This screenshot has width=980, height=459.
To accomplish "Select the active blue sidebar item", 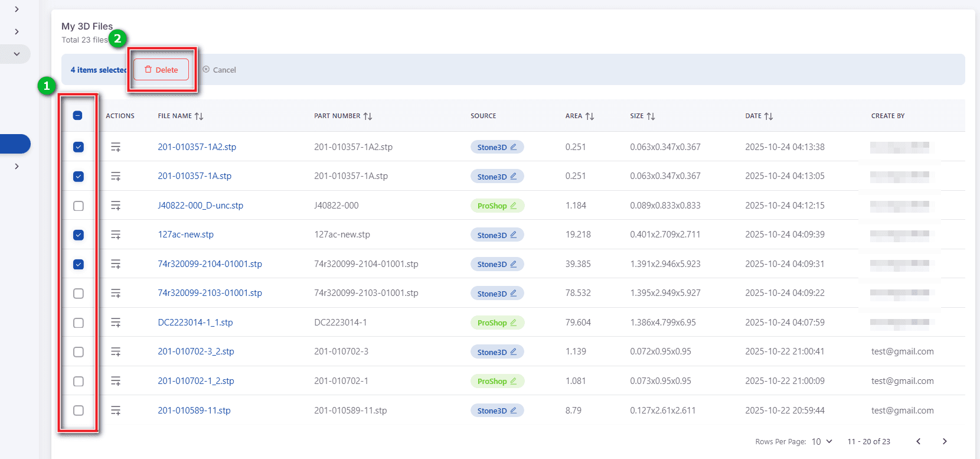I will coord(15,144).
